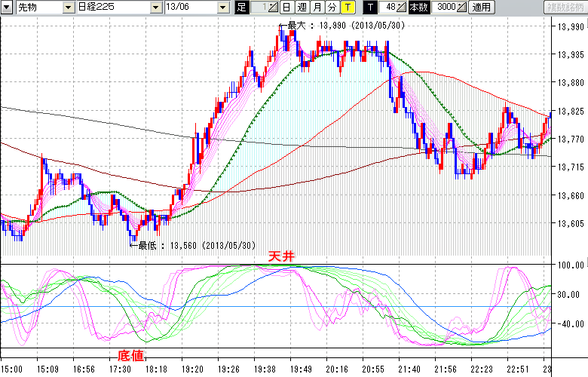Click the black 本数 count label
The image size is (588, 377).
tap(418, 8)
